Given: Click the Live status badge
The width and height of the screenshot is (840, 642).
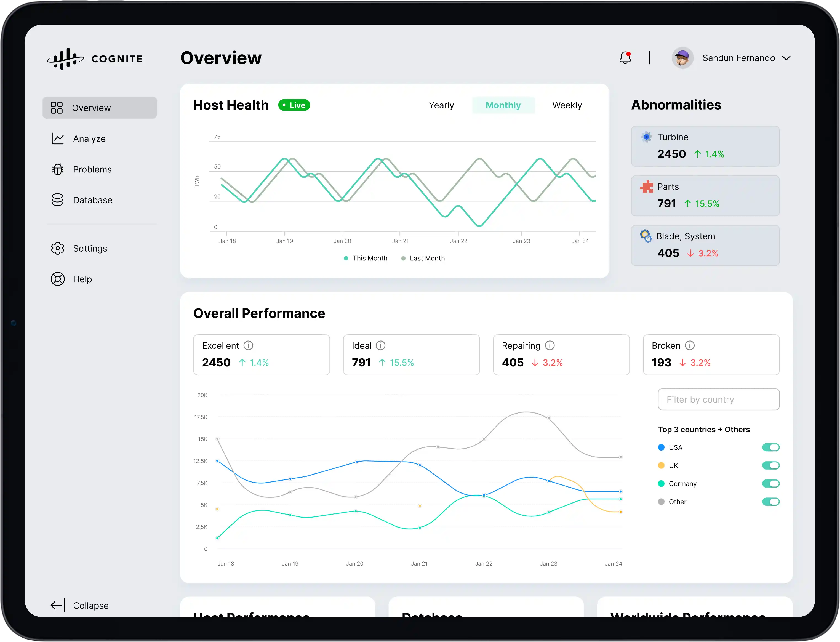Looking at the screenshot, I should pyautogui.click(x=294, y=105).
